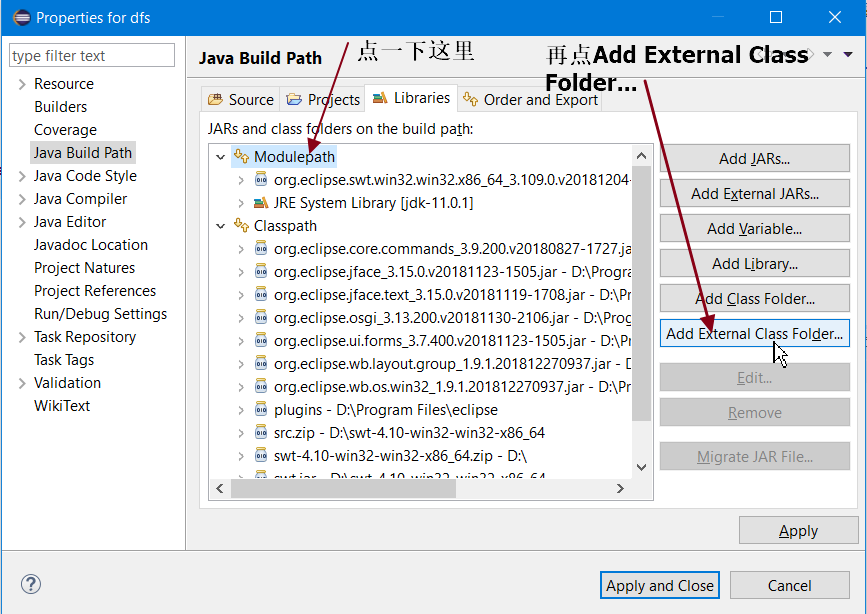Click the JRE System Library icon

click(x=261, y=203)
